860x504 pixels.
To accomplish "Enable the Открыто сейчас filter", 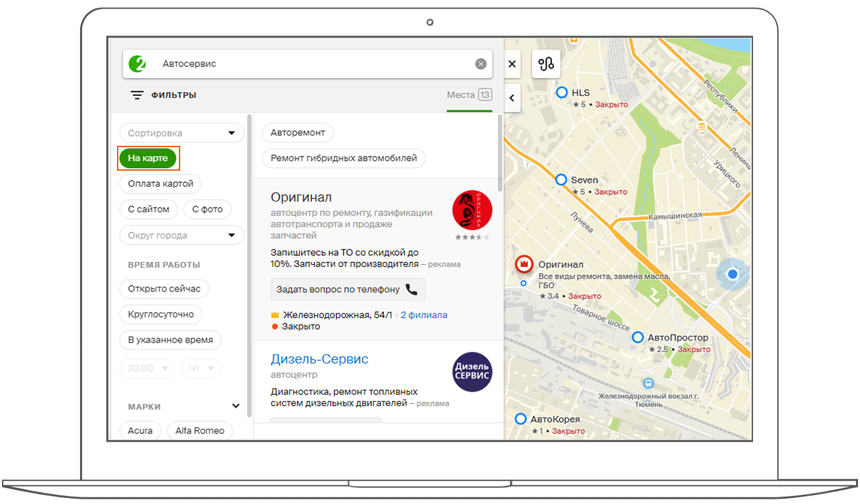I will (164, 288).
